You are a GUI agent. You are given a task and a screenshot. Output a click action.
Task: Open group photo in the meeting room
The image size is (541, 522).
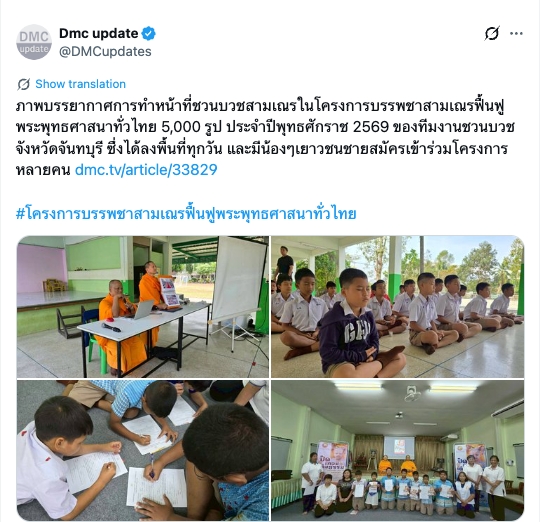tap(397, 450)
